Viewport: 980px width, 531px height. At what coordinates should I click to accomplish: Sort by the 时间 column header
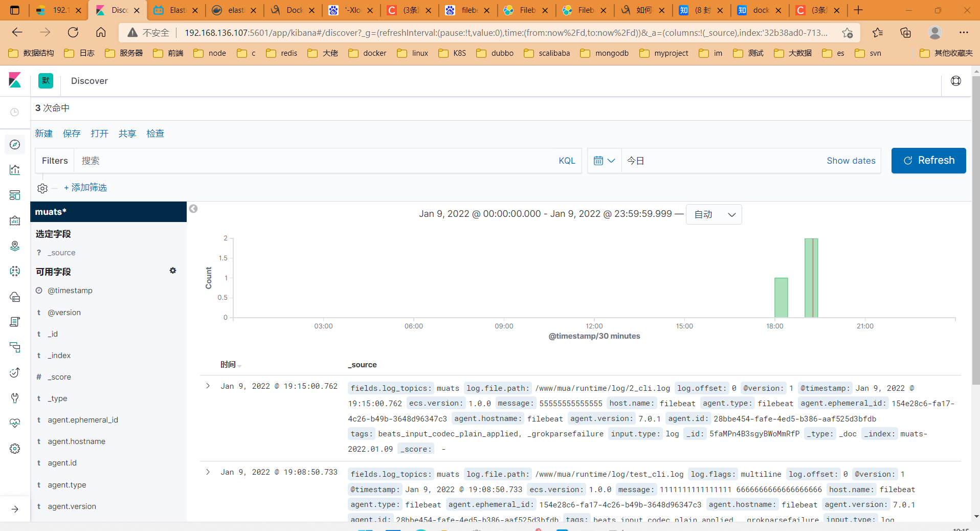click(229, 365)
